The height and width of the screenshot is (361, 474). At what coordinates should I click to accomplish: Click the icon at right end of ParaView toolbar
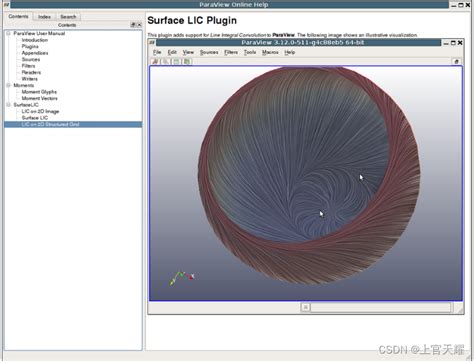coord(457,62)
